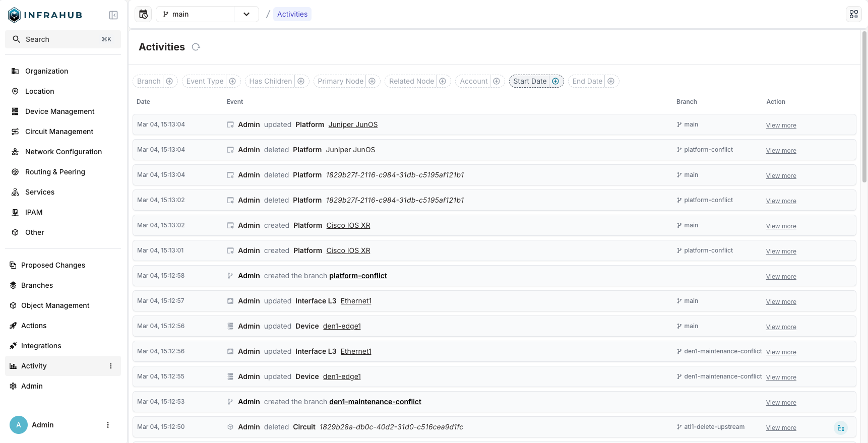Image resolution: width=868 pixels, height=443 pixels.
Task: Refresh the Activities list
Action: [x=196, y=47]
